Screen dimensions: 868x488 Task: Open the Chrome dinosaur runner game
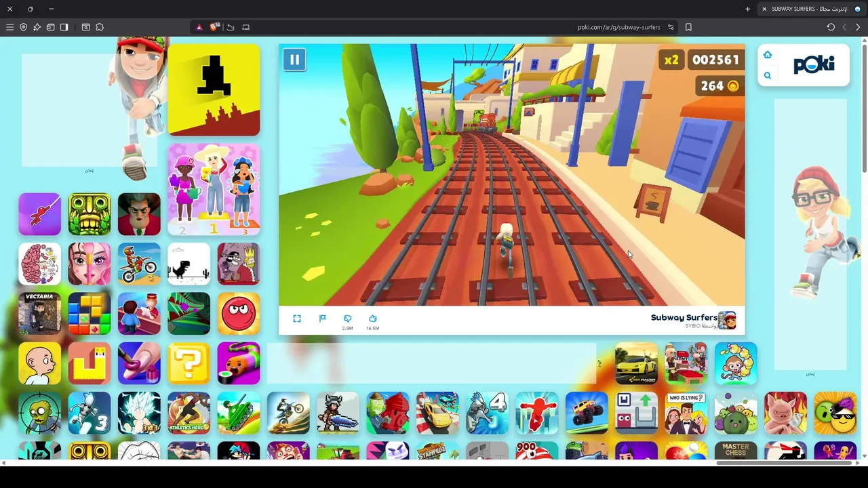tap(189, 264)
